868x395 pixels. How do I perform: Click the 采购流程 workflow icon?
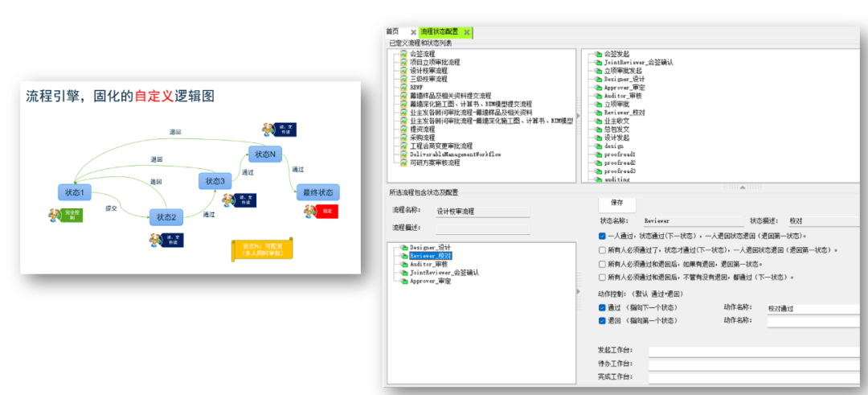(x=403, y=138)
